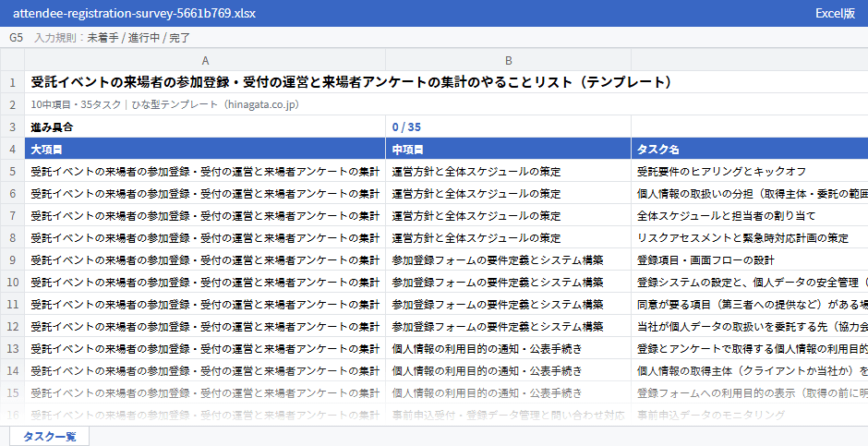Select 運営方針と全体スケジュールの策定 in row 8

(x=508, y=237)
